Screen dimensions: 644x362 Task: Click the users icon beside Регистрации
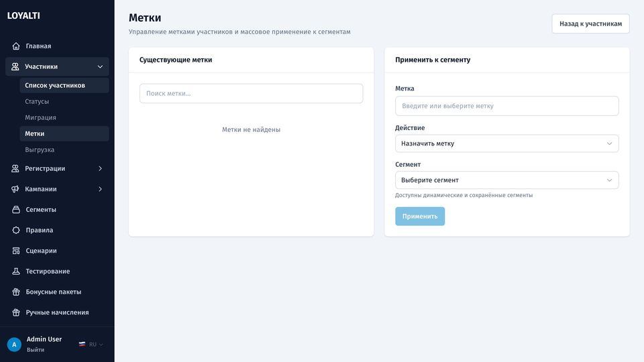click(x=15, y=168)
